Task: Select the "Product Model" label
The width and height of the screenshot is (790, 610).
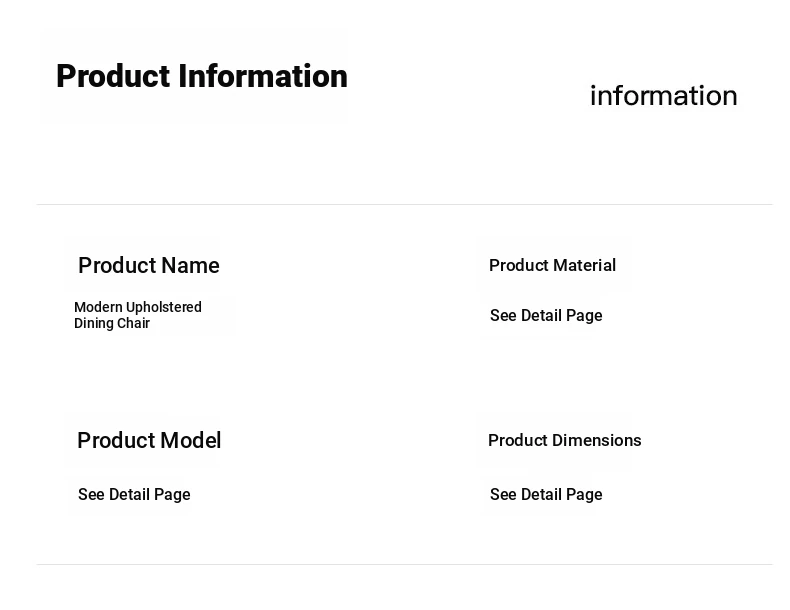Action: click(149, 441)
